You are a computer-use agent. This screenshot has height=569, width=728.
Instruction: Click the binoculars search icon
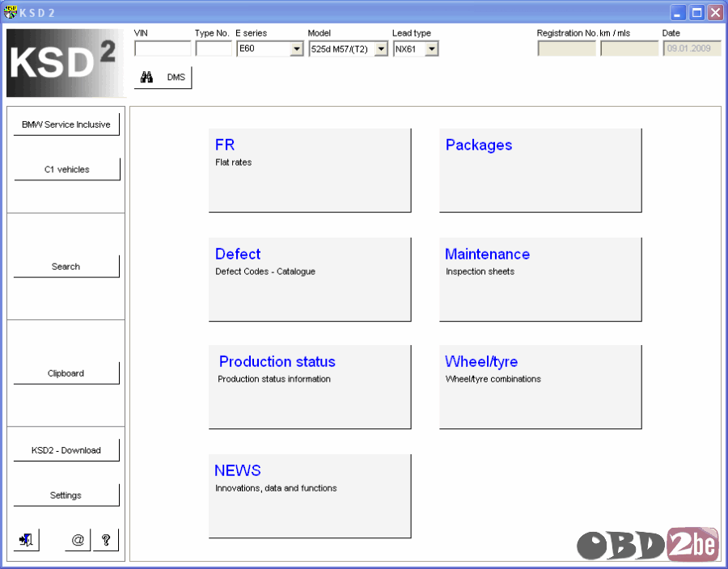(x=146, y=77)
